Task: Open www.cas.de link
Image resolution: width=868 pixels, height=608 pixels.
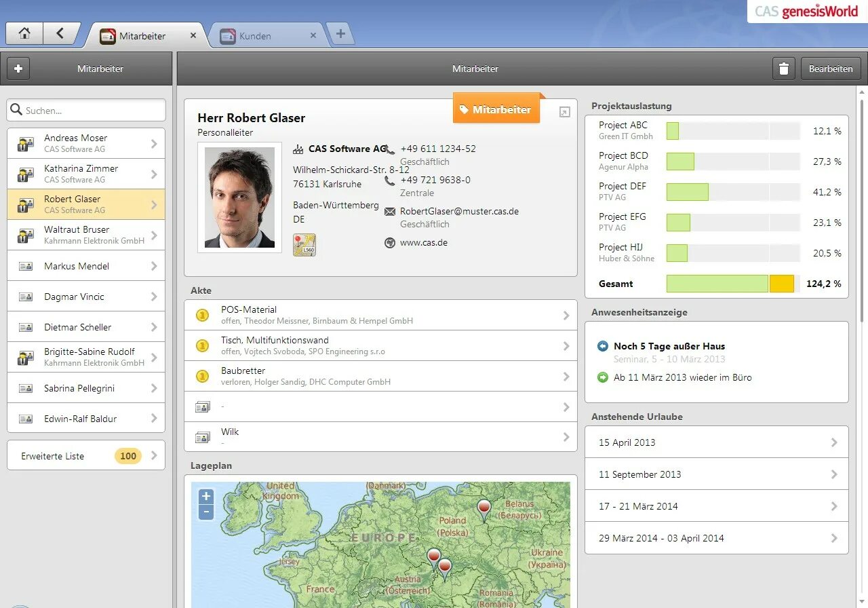Action: [424, 242]
